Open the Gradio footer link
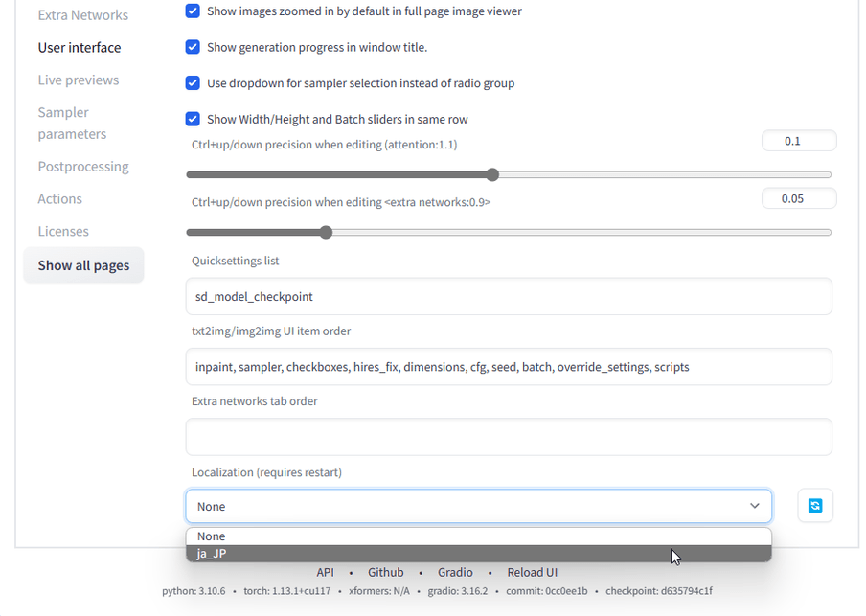 455,572
